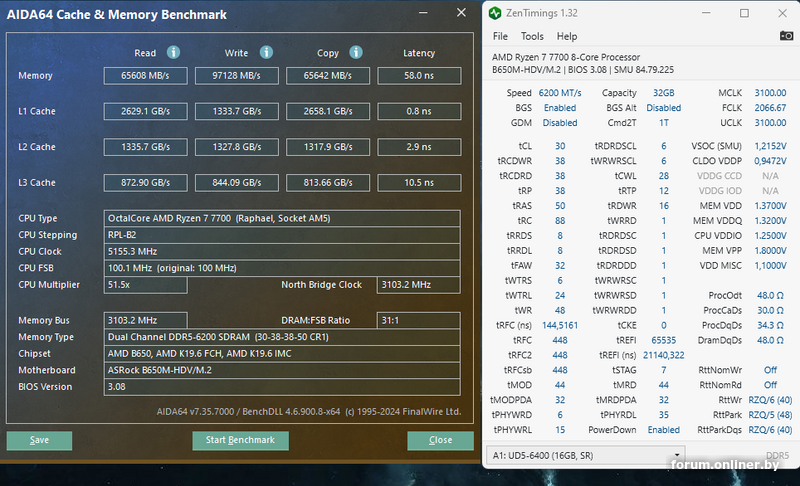
Task: Click the tRFC (ns) value 144,5161
Action: pos(560,325)
